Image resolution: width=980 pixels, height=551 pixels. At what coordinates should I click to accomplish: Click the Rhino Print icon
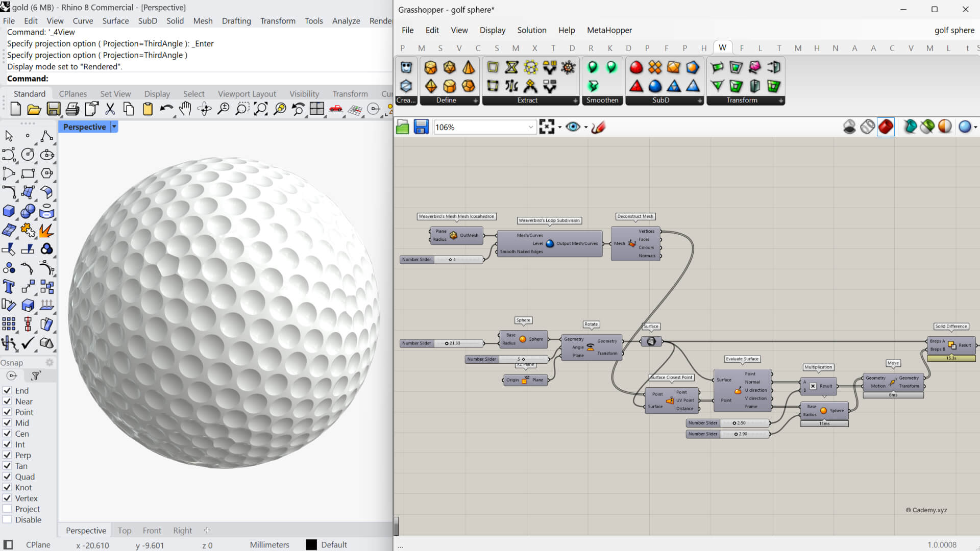point(72,109)
